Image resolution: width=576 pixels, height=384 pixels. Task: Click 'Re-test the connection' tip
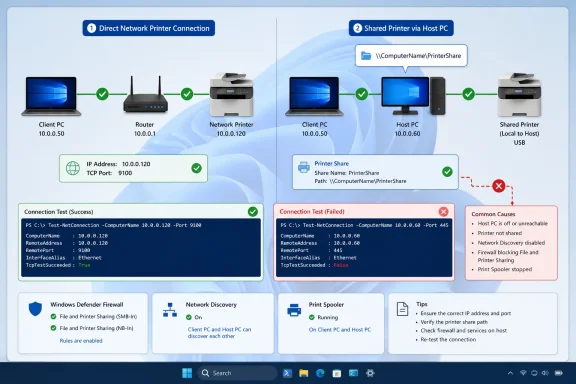tap(448, 340)
